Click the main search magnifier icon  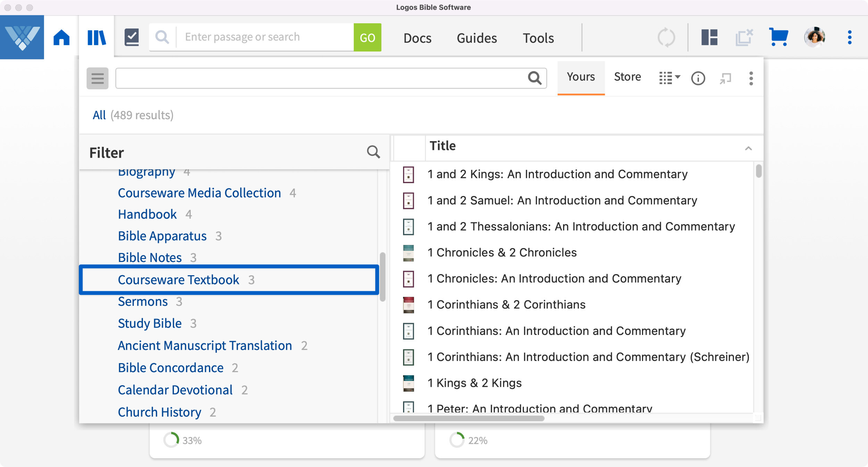(162, 37)
